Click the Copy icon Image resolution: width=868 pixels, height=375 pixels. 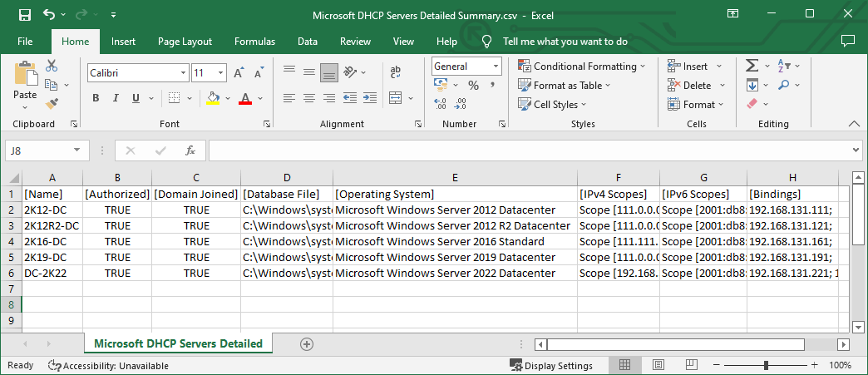click(52, 85)
